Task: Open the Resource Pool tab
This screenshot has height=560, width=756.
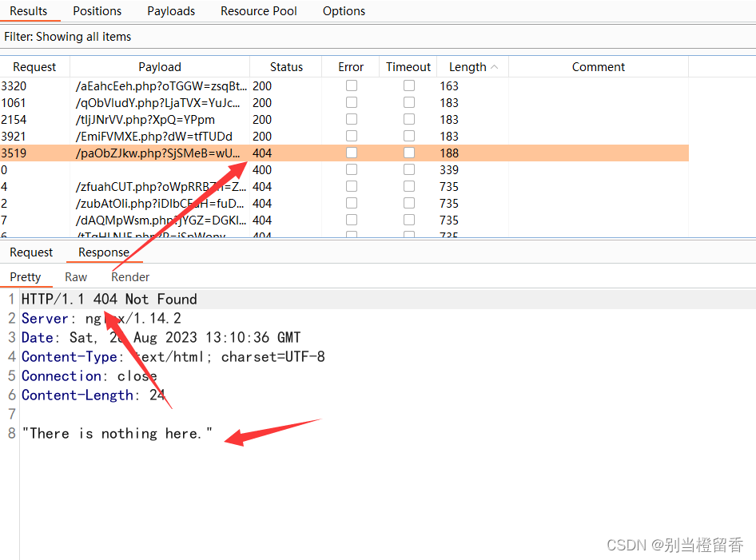Action: tap(258, 11)
